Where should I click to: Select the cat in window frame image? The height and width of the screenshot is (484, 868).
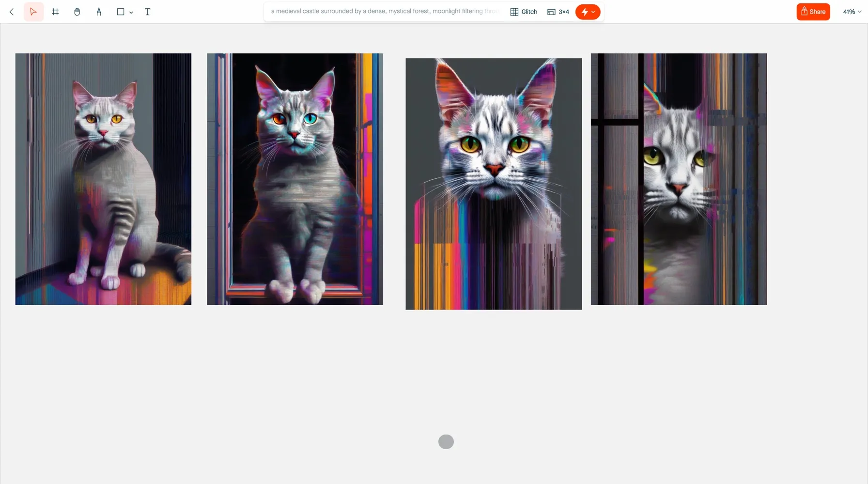(294, 178)
